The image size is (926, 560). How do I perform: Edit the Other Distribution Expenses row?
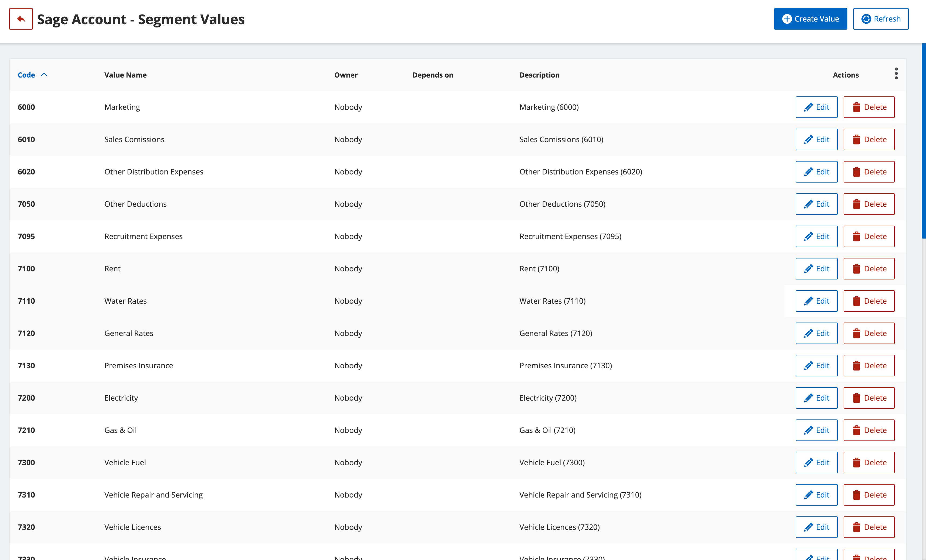[816, 172]
